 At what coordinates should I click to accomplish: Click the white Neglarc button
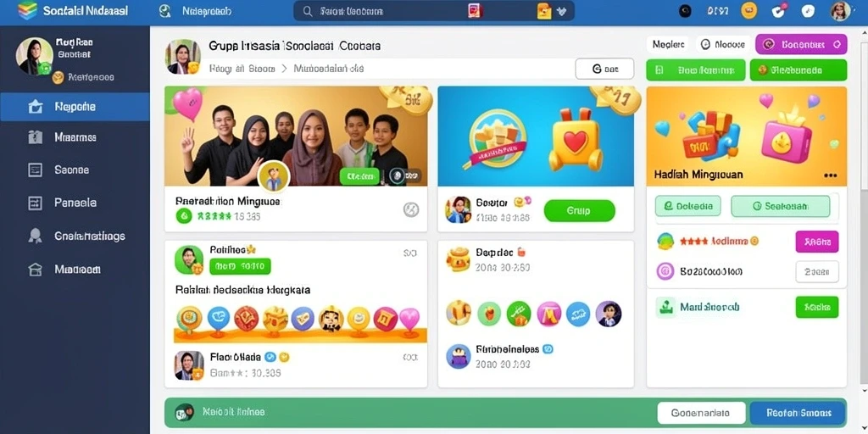(x=668, y=45)
